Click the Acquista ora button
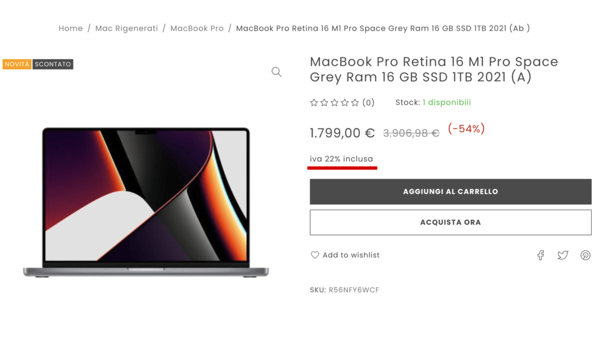Screen dimensions: 606x364 [x=450, y=222]
